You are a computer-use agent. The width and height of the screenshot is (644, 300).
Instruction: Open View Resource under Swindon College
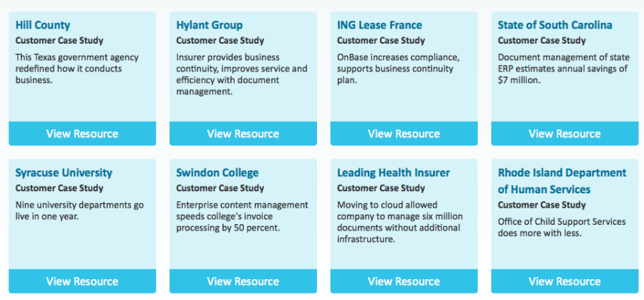pyautogui.click(x=243, y=281)
